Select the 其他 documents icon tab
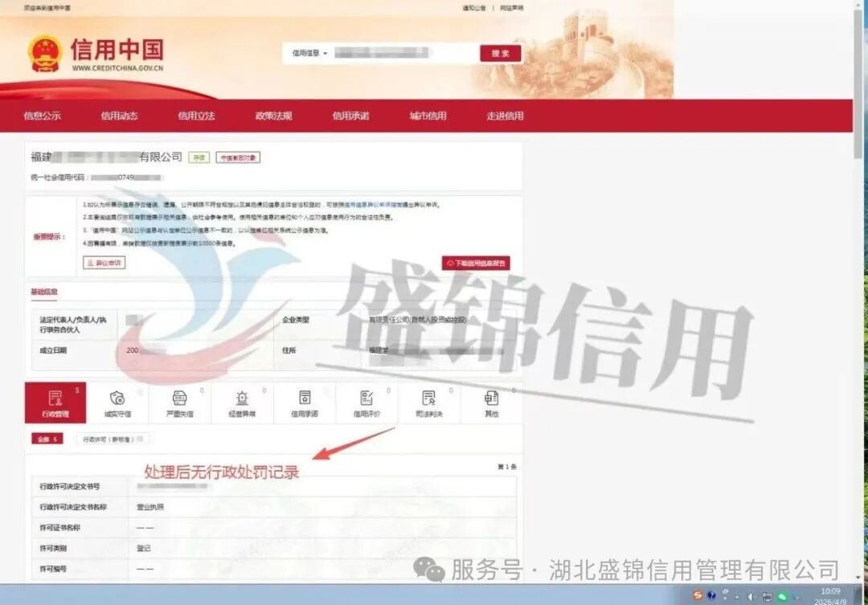Image resolution: width=868 pixels, height=605 pixels. coord(491,403)
